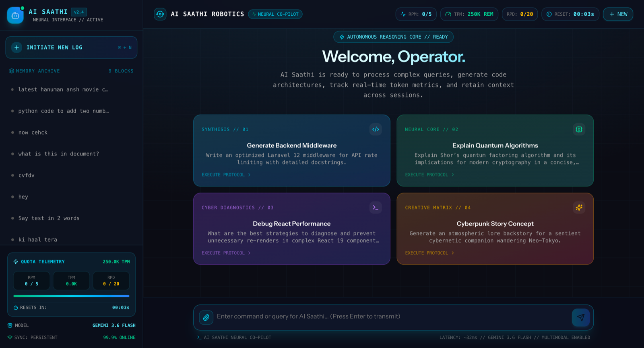This screenshot has height=348, width=644.
Task: Open the 'python code to add two numb…' log
Action: [x=71, y=111]
